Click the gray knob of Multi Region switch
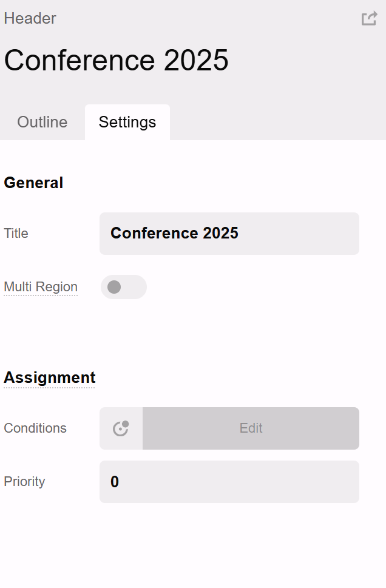 pos(114,287)
